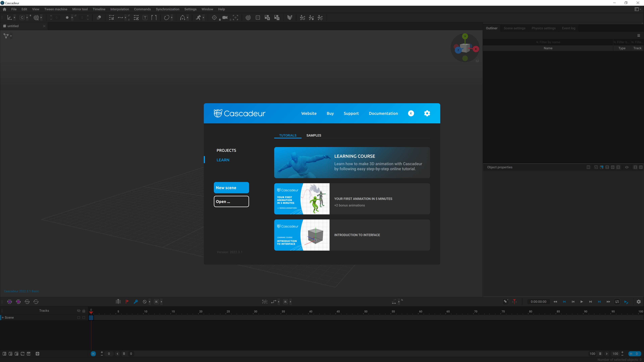
Task: Open the dropdown arrow beside the running figure icon
Action: click(203, 18)
